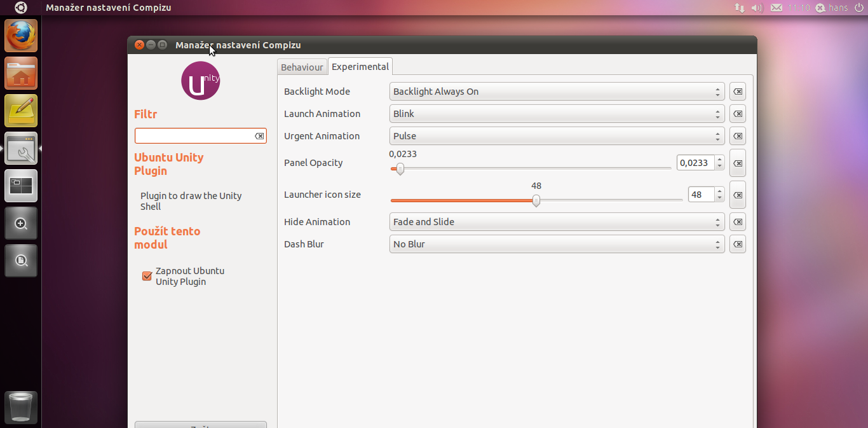Launch Firefox from the launcher

click(x=21, y=36)
